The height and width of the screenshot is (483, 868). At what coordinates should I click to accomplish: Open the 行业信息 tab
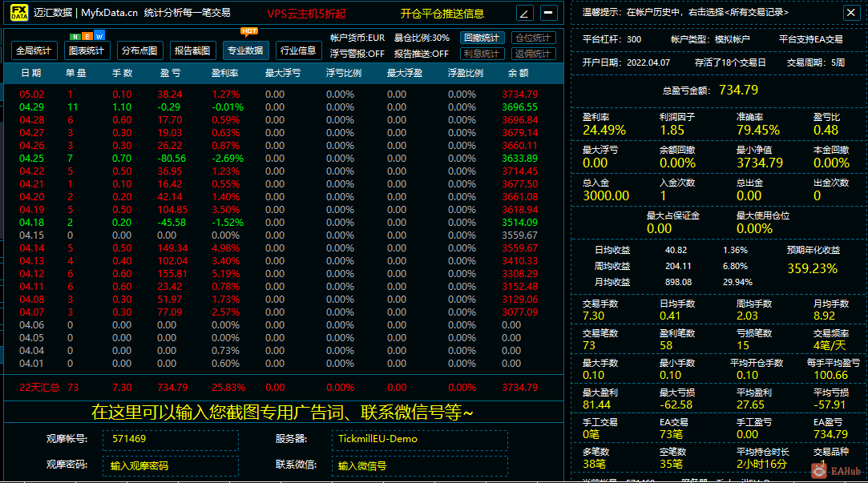point(298,50)
